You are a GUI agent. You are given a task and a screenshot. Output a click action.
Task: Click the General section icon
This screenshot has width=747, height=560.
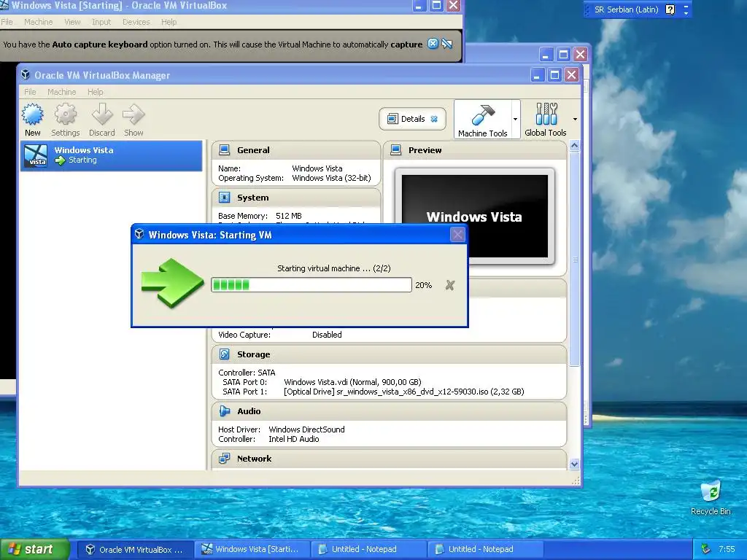click(224, 150)
